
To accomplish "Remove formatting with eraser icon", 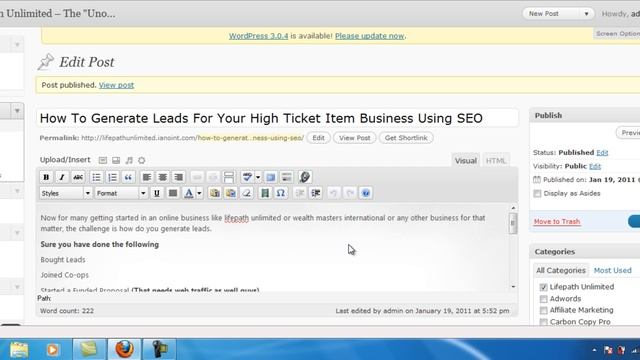I will point(247,193).
